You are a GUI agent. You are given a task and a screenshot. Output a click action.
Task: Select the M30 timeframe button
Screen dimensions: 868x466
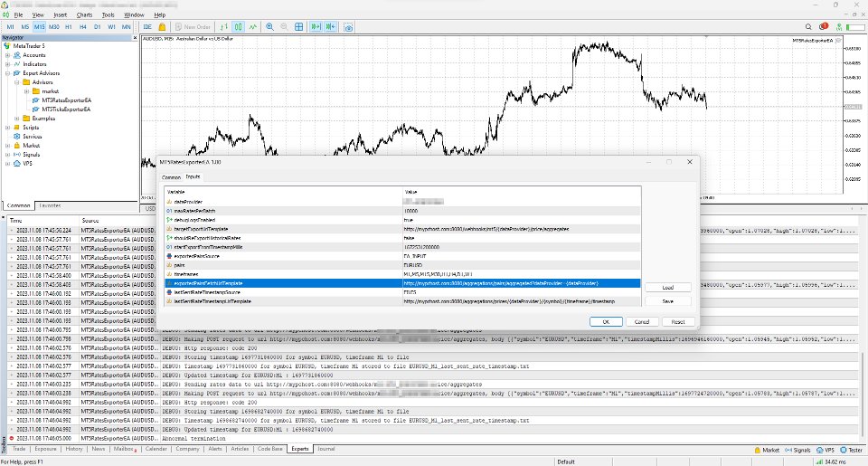53,26
